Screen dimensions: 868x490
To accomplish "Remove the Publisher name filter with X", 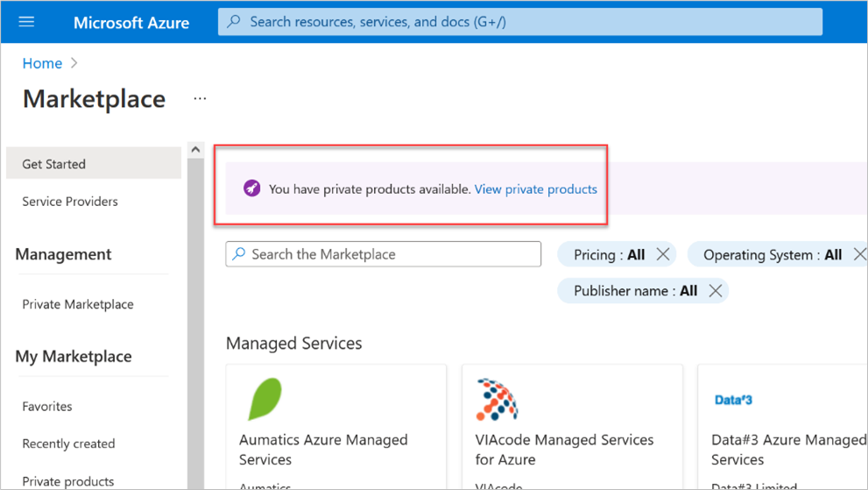I will tap(716, 291).
